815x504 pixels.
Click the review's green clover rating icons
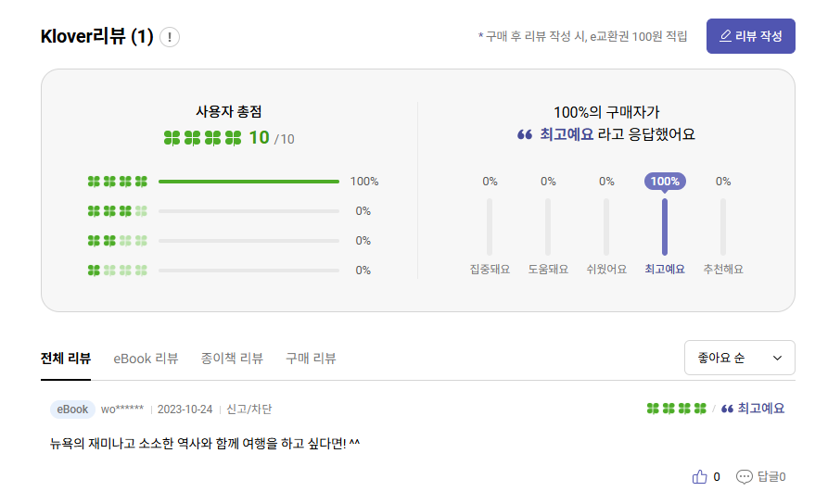click(x=676, y=409)
